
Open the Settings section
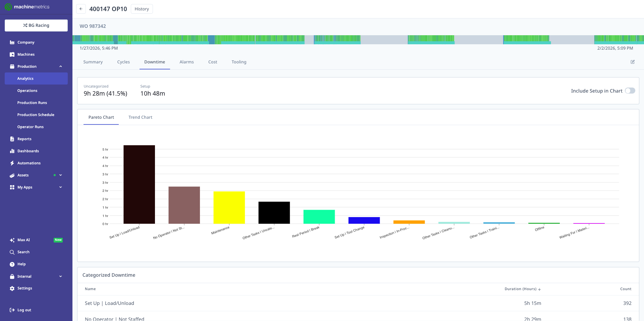[24, 288]
